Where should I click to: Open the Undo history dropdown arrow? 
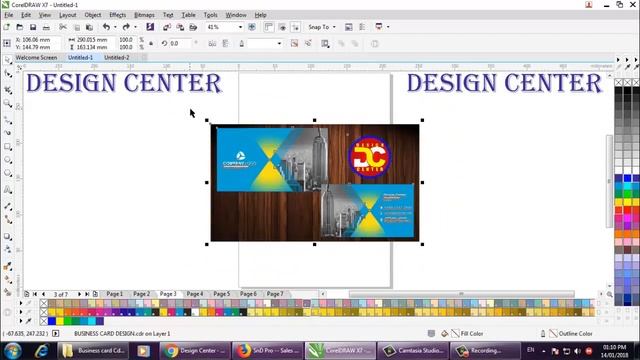pos(115,27)
